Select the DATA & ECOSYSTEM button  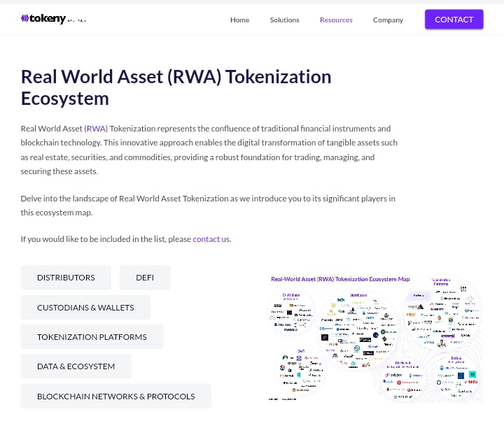tap(76, 366)
